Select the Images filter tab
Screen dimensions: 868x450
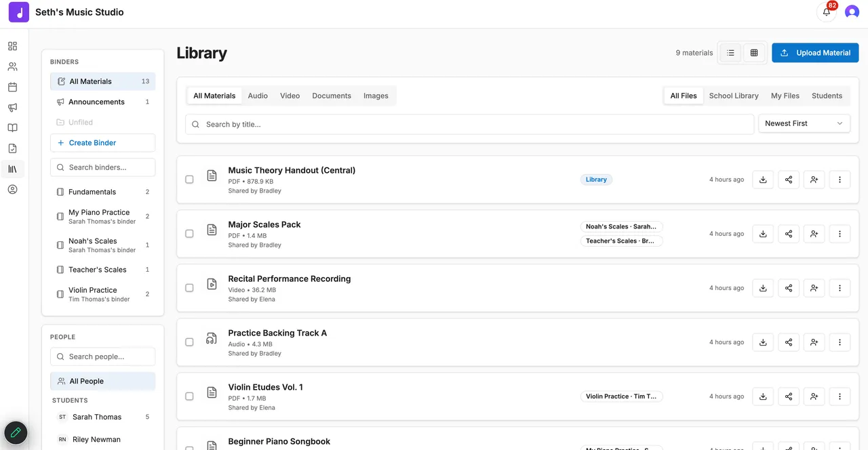pyautogui.click(x=376, y=96)
